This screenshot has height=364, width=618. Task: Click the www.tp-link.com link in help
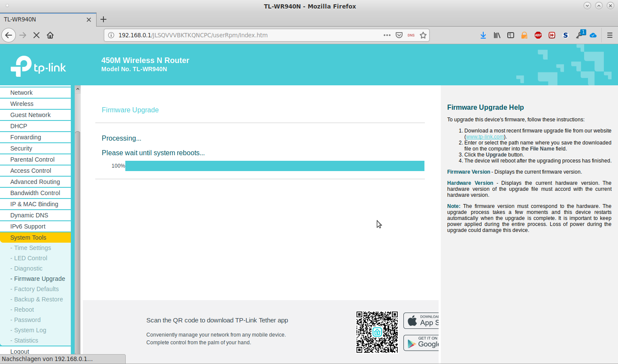click(x=485, y=137)
